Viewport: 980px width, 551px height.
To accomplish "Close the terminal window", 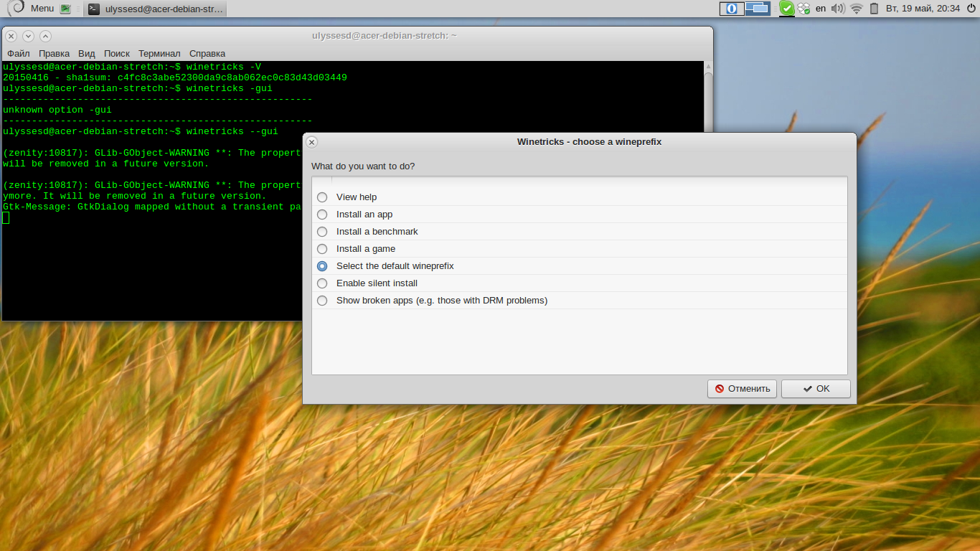I will (11, 36).
